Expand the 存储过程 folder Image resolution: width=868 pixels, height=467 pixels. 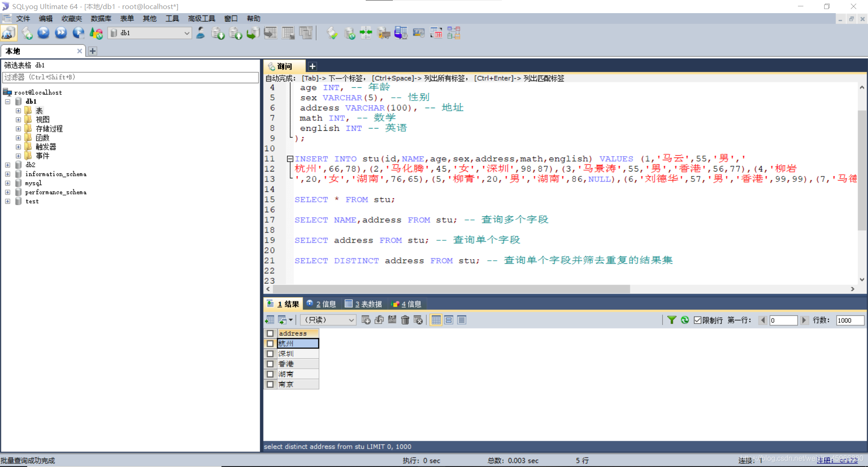pyautogui.click(x=18, y=129)
